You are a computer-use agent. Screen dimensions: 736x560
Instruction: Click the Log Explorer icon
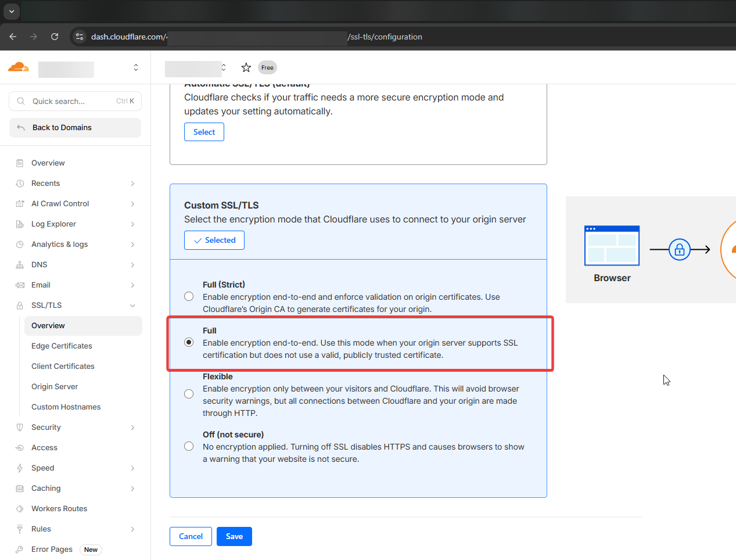20,224
